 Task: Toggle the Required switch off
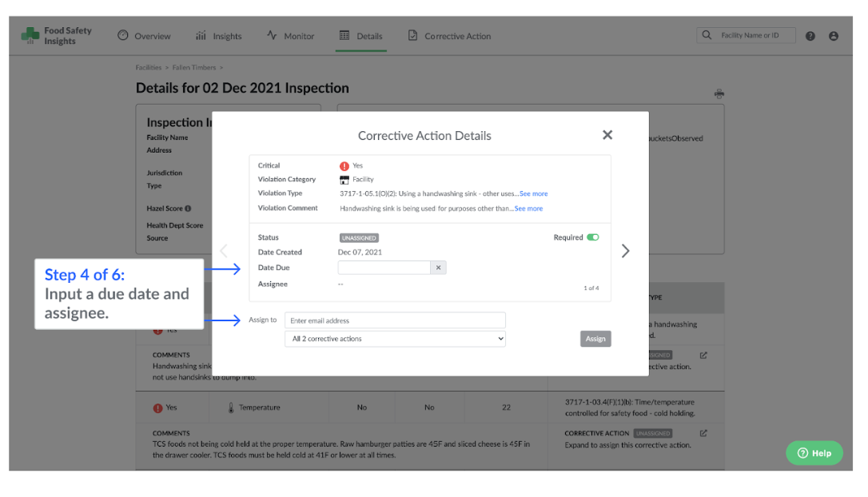pyautogui.click(x=592, y=237)
